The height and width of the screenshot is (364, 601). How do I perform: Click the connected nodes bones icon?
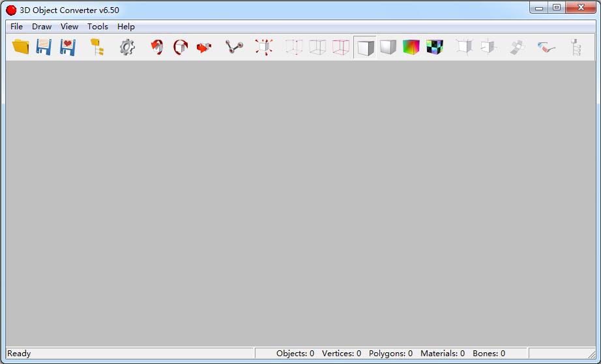(234, 47)
